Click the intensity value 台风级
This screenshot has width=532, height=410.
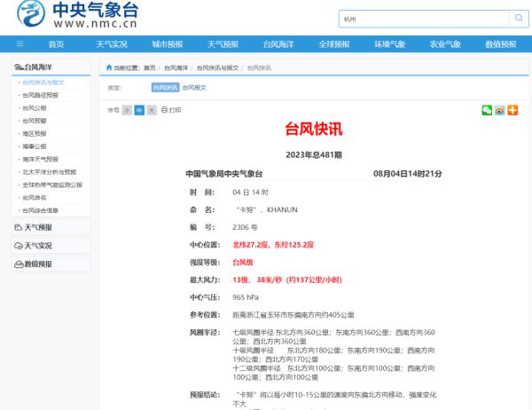(x=243, y=262)
